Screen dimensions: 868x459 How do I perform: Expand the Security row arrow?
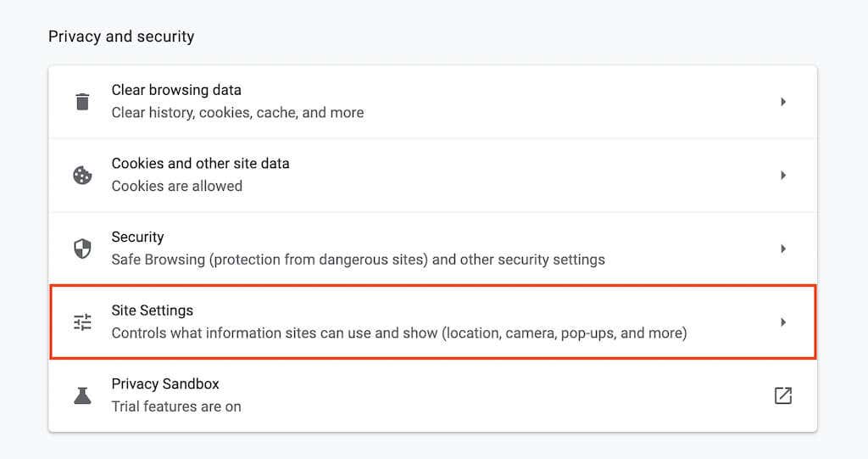783,249
